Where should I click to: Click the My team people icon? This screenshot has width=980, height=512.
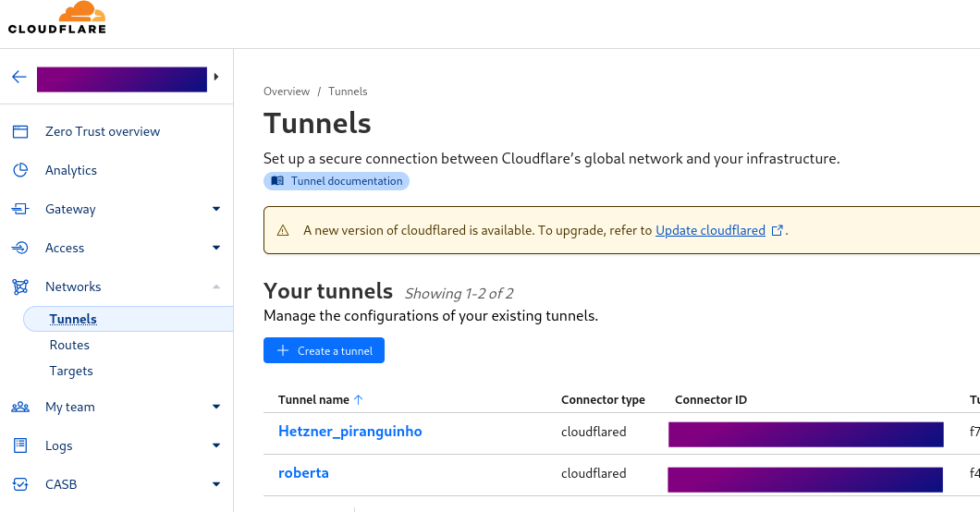[20, 407]
